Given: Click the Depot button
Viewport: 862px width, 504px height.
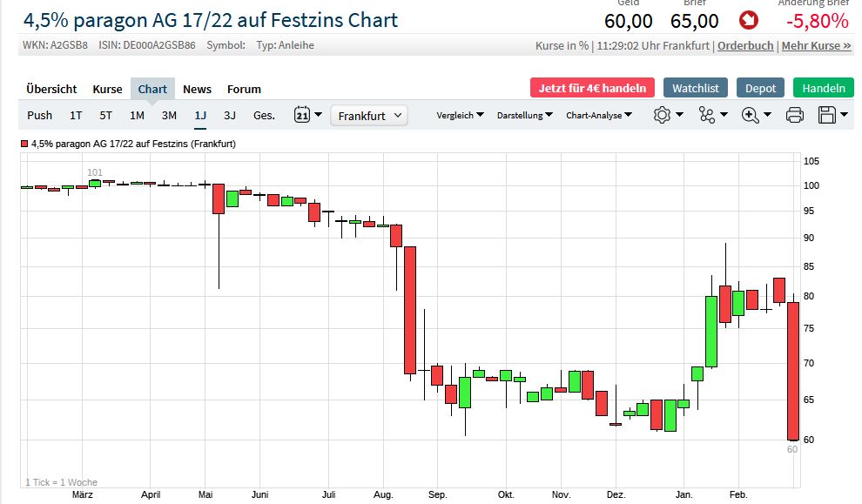Looking at the screenshot, I should click(760, 88).
